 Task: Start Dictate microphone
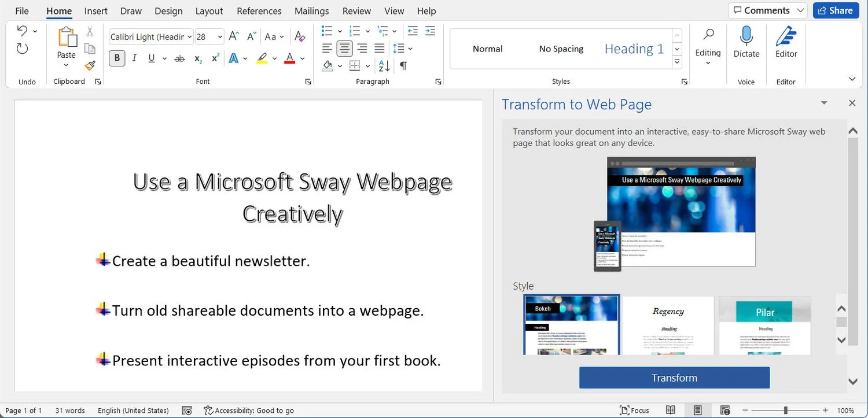(746, 42)
